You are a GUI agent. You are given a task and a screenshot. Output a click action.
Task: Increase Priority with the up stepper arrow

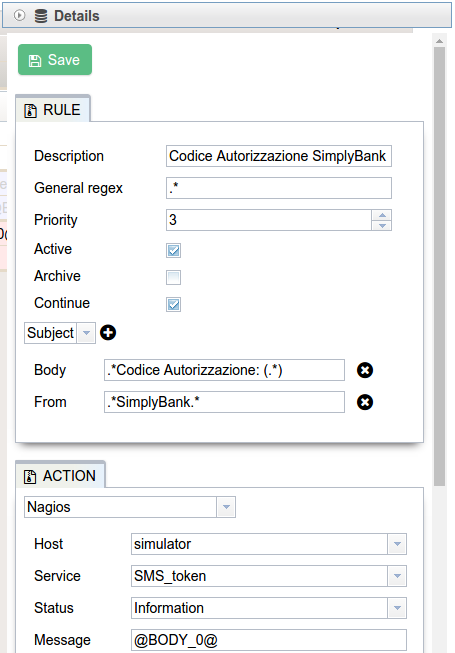tap(382, 215)
